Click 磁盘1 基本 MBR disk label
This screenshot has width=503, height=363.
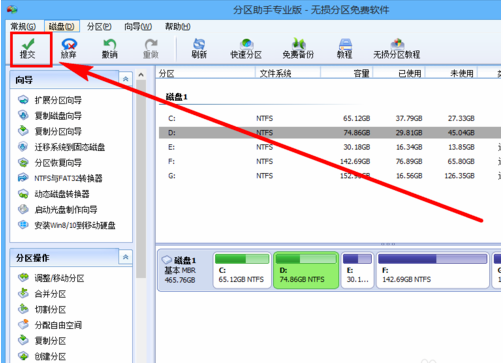pyautogui.click(x=180, y=270)
